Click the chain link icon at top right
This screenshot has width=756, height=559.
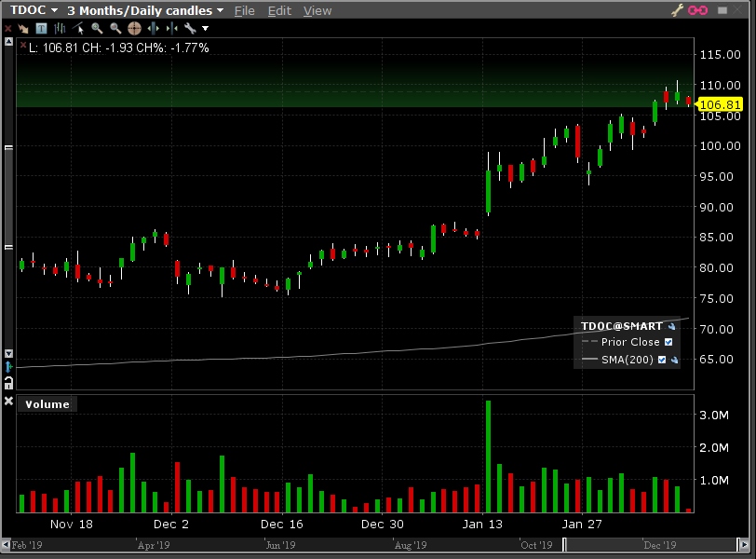(x=696, y=10)
